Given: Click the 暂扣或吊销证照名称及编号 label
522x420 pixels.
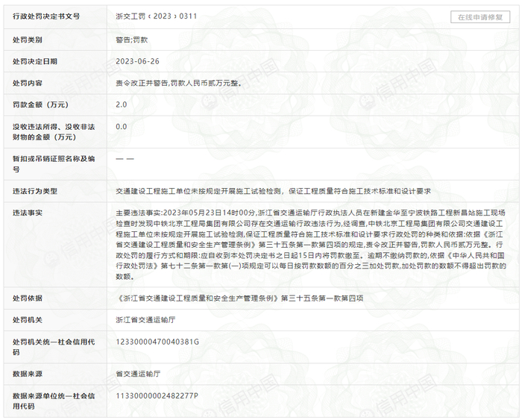Looking at the screenshot, I should pos(54,164).
